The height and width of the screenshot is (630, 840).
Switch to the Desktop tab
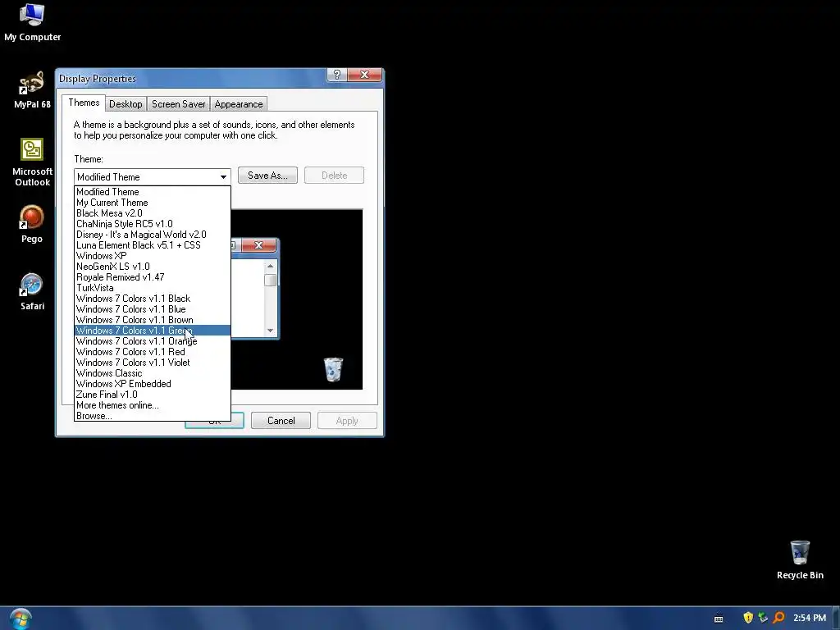pos(126,104)
